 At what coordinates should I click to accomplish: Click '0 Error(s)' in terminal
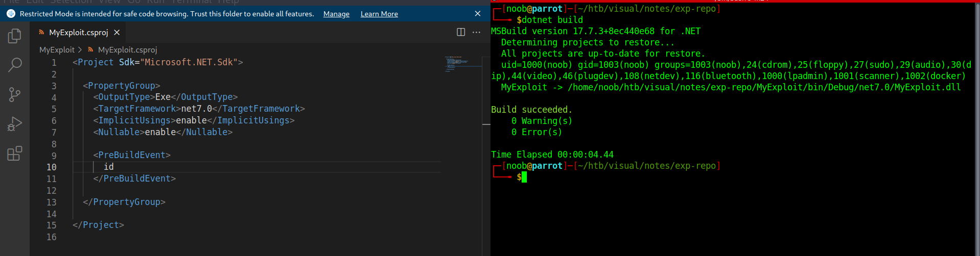pos(537,132)
